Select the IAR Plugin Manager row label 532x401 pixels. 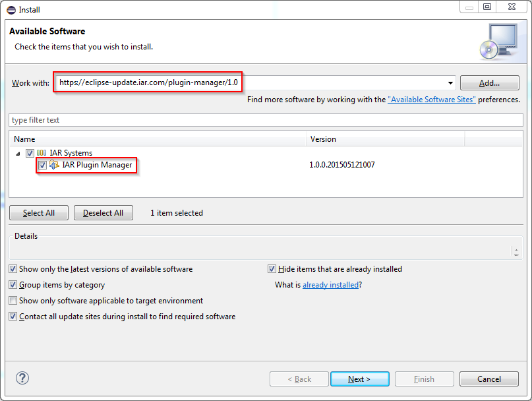97,165
